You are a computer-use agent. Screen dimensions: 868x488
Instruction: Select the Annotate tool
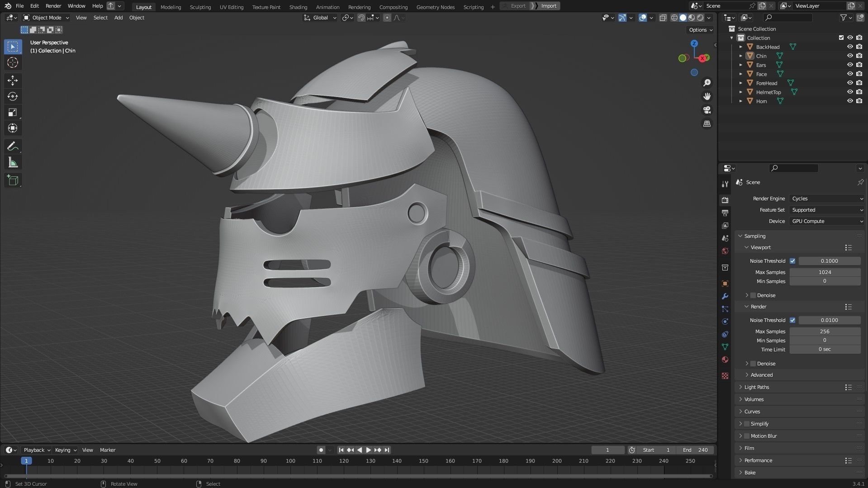coord(13,146)
